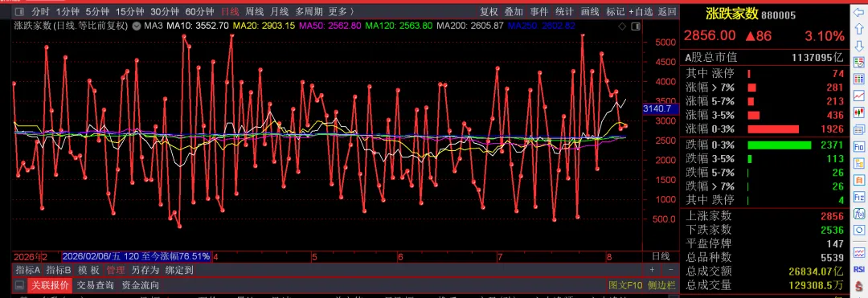
Task: Click the 3140.7 price marker on the axis
Action: [x=657, y=109]
